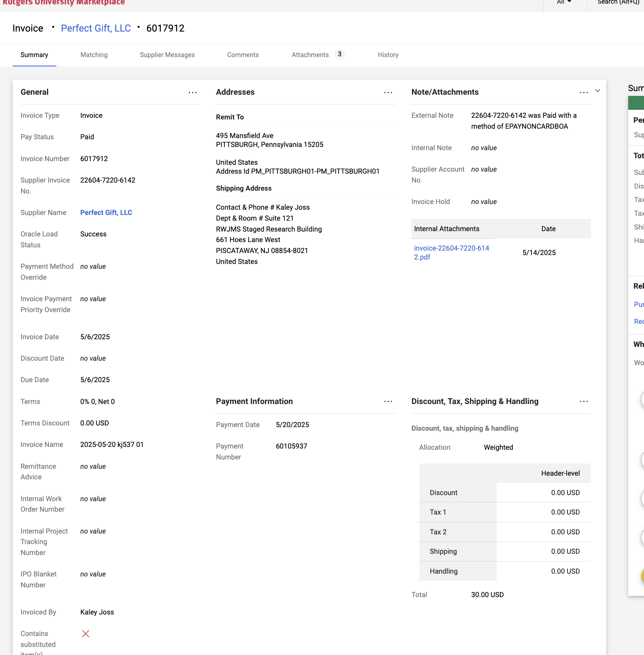Go to the Comments tab
Image resolution: width=644 pixels, height=655 pixels.
tap(243, 55)
